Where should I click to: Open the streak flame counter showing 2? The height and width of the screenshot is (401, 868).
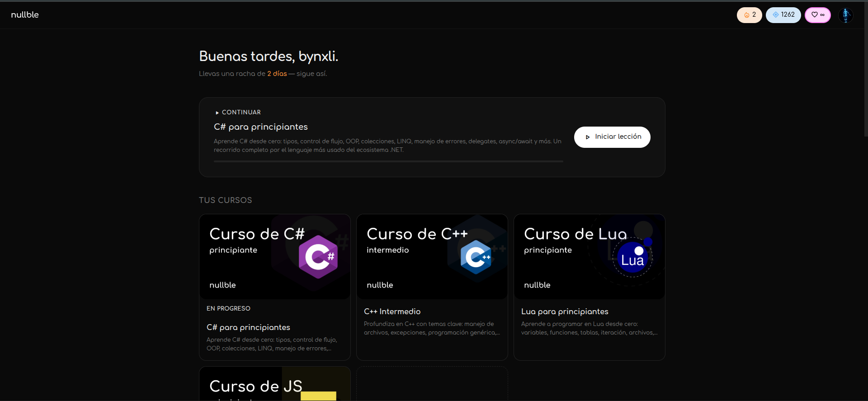click(749, 15)
